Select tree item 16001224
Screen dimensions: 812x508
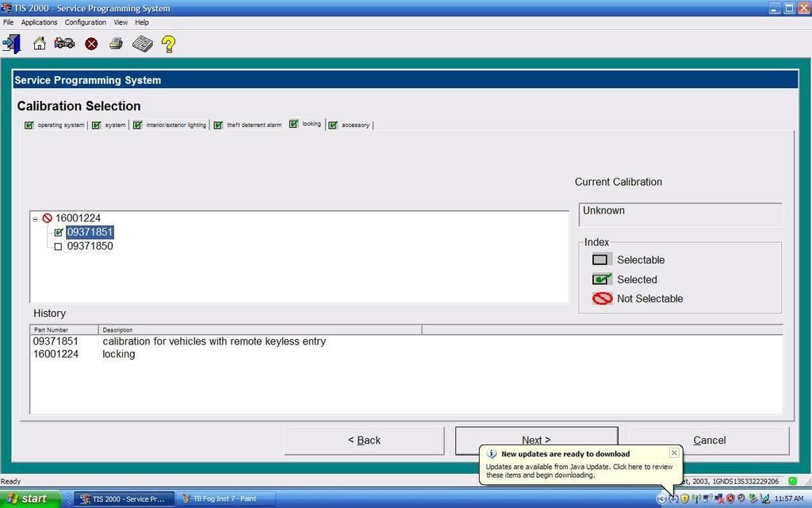tap(78, 218)
